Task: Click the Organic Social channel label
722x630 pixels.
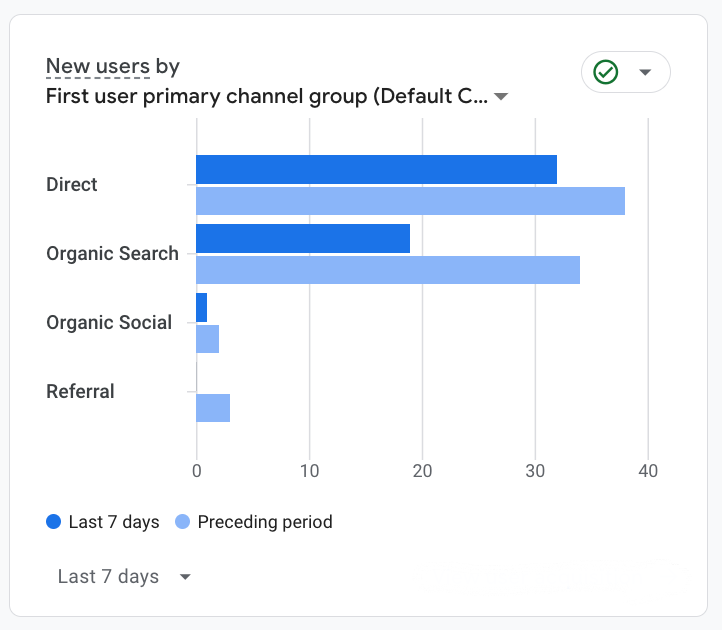Action: coord(109,323)
